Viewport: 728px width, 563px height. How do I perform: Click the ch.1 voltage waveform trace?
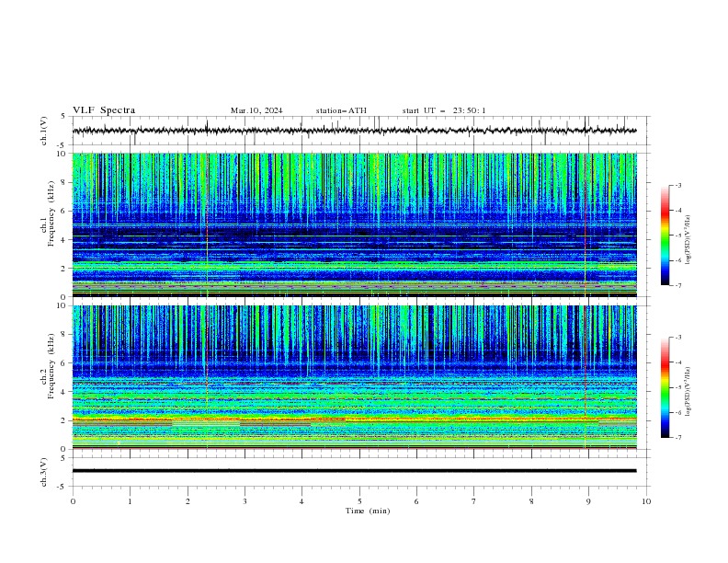[354, 131]
